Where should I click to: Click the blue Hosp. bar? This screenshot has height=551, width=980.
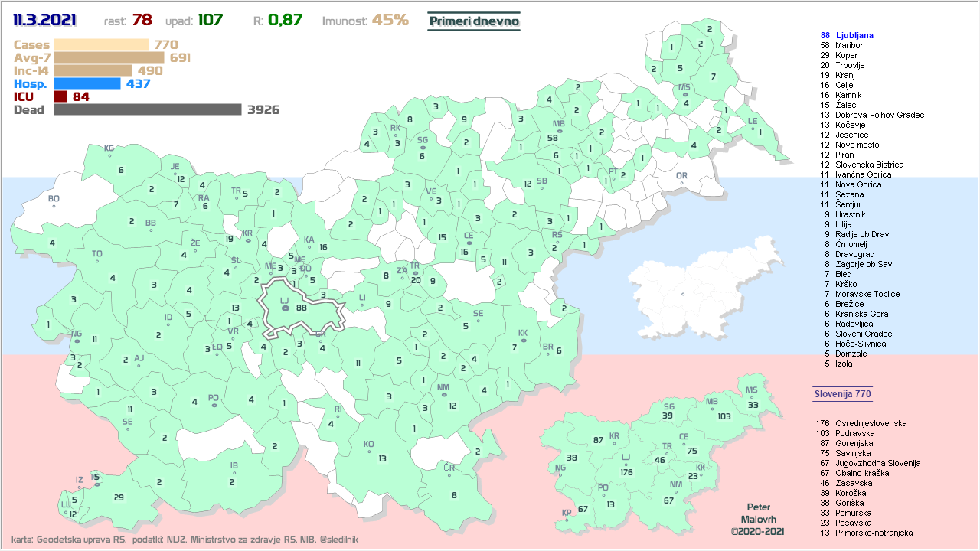point(87,83)
